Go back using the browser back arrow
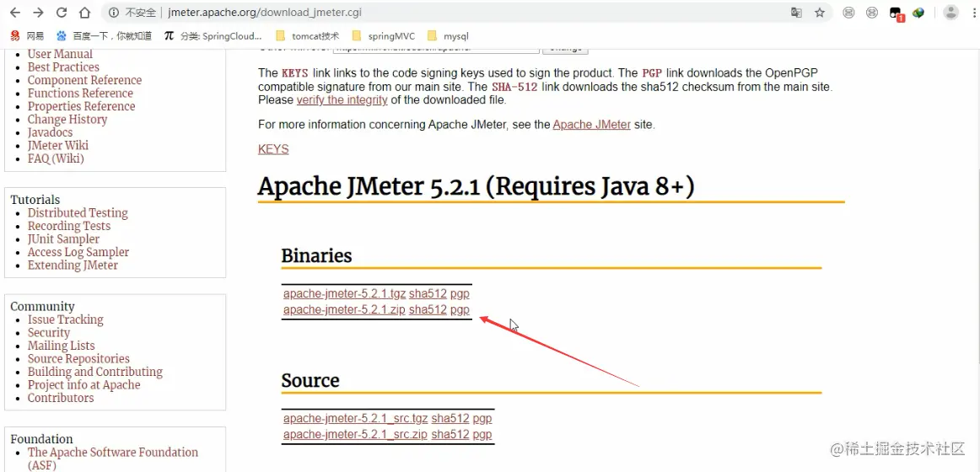Screen dimensions: 980x472 [x=15, y=13]
